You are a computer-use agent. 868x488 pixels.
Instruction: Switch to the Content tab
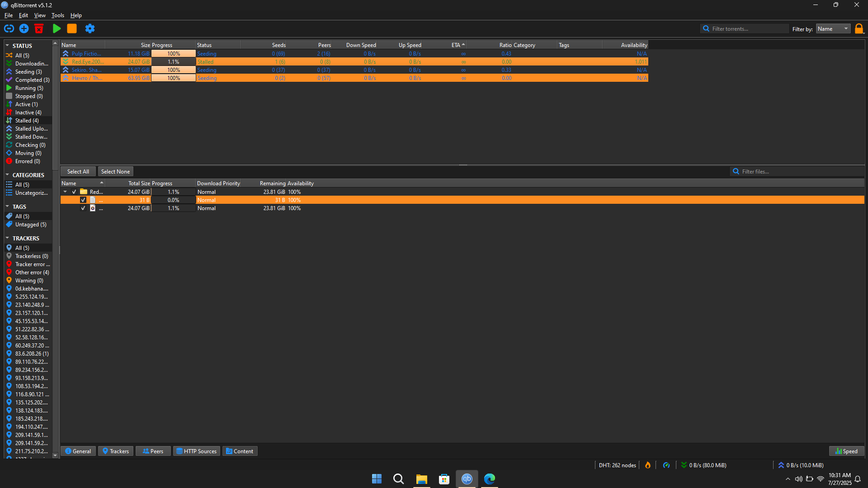coord(240,451)
